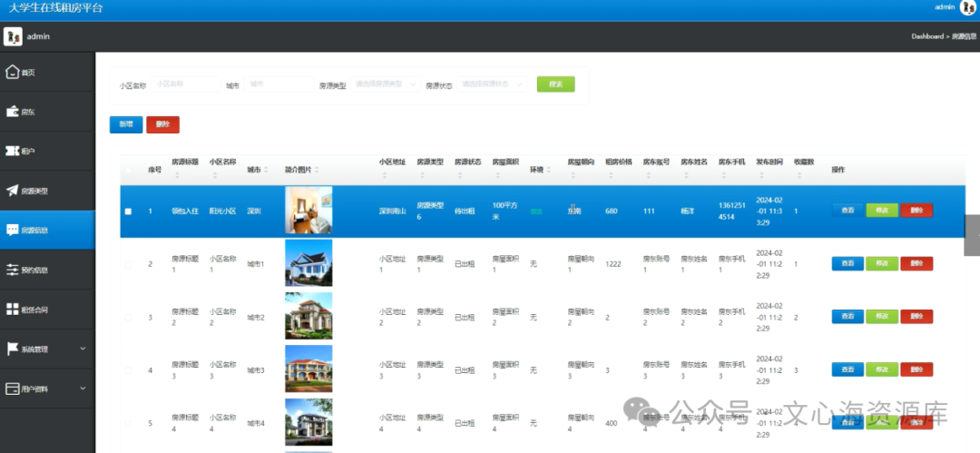Sort by the 小区地址 column

point(384,176)
